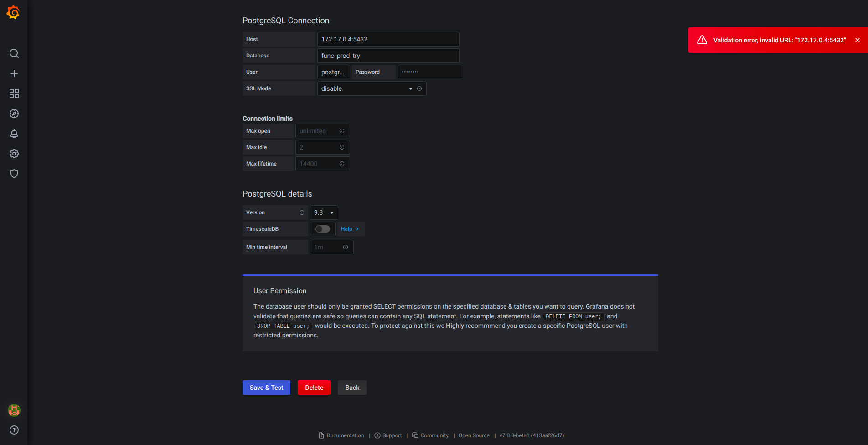Open the Explore compass icon

pyautogui.click(x=14, y=114)
